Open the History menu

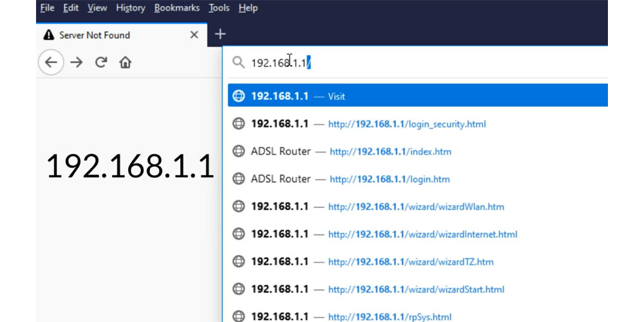[131, 8]
